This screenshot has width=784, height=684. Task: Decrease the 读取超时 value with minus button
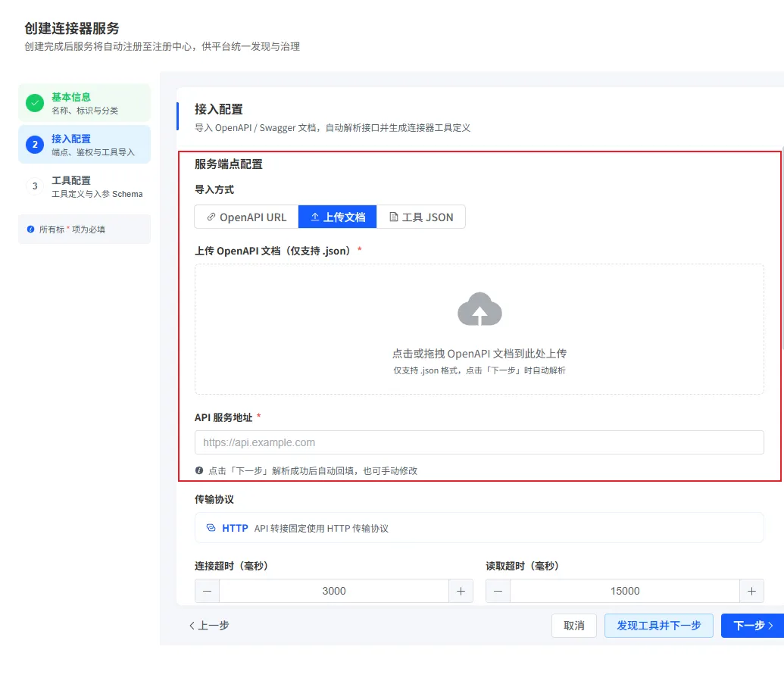tap(498, 591)
